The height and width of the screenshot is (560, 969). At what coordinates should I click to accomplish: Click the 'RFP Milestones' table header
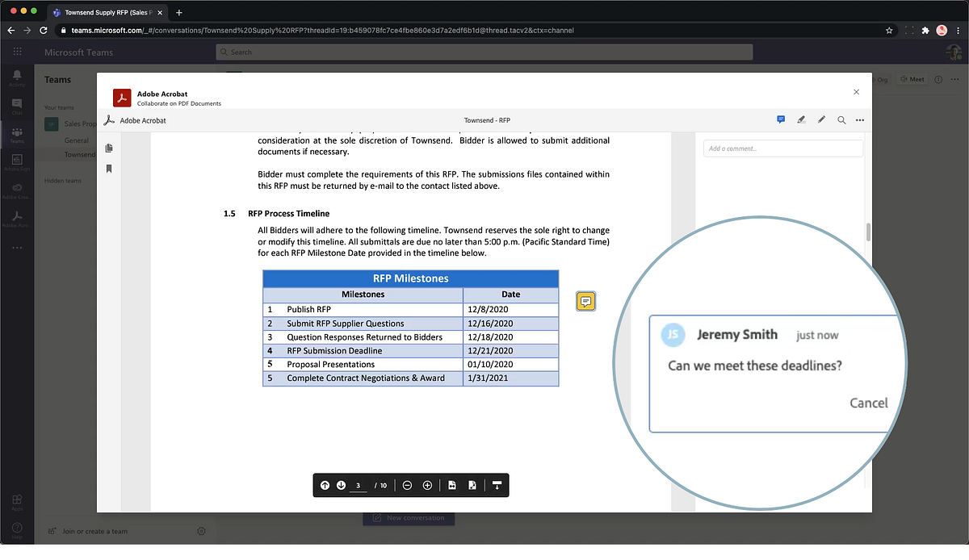(411, 278)
